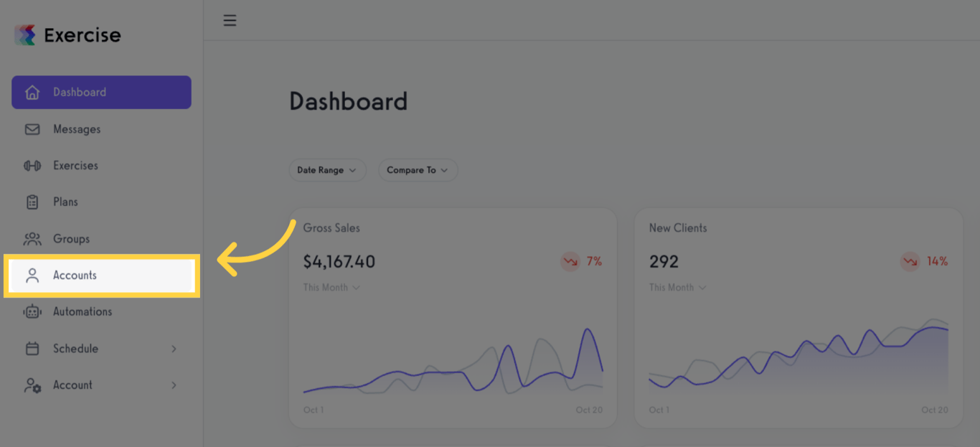Viewport: 980px width, 447px height.
Task: Select the Groups people icon
Action: tap(32, 238)
